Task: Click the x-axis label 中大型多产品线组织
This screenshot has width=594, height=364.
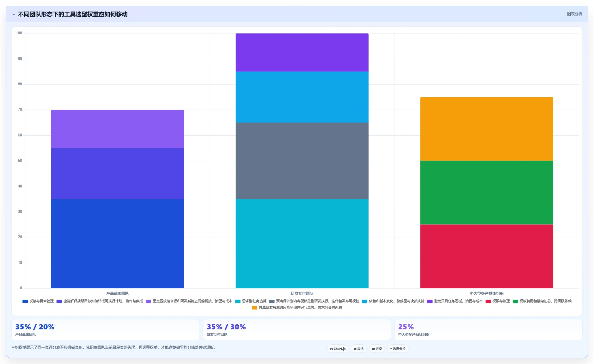Action: [486, 293]
